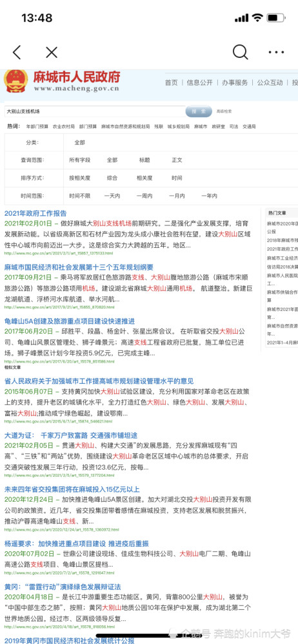Tap the battery status icon
The height and width of the screenshot is (644, 298).
click(276, 18)
